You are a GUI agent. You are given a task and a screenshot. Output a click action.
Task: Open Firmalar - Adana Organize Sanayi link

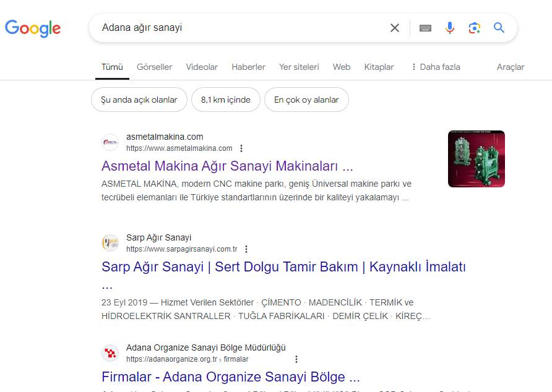[231, 377]
